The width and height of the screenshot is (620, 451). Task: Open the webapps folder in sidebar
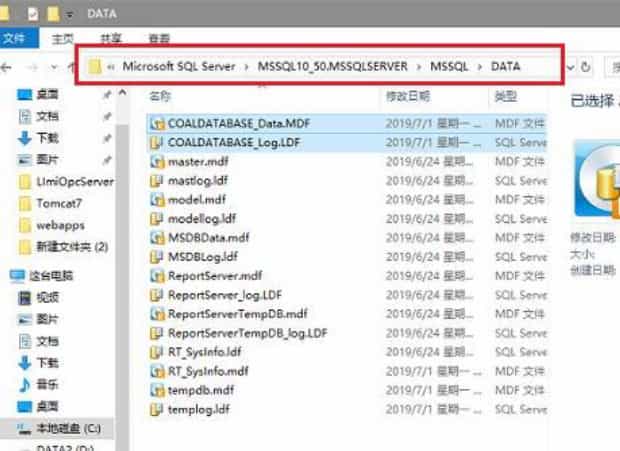60,225
